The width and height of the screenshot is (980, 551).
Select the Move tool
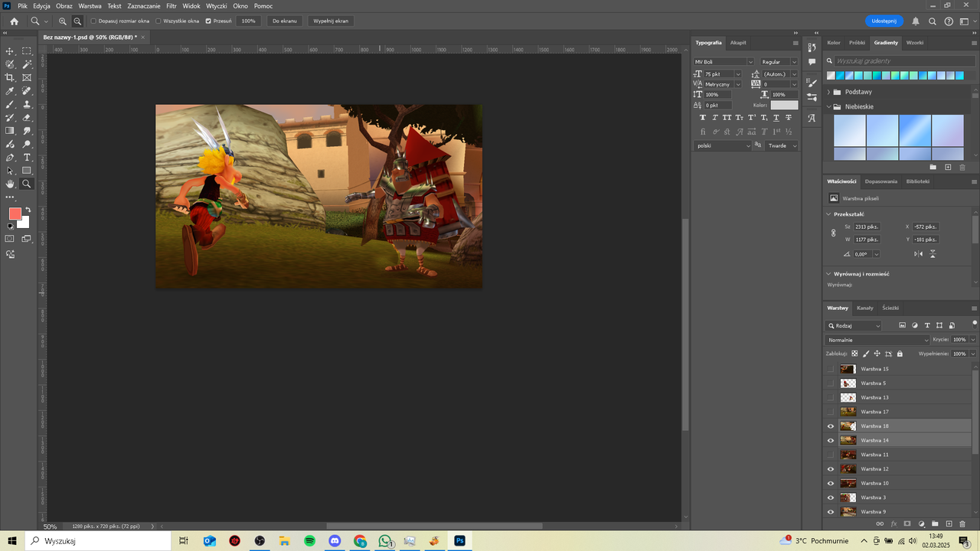click(10, 51)
